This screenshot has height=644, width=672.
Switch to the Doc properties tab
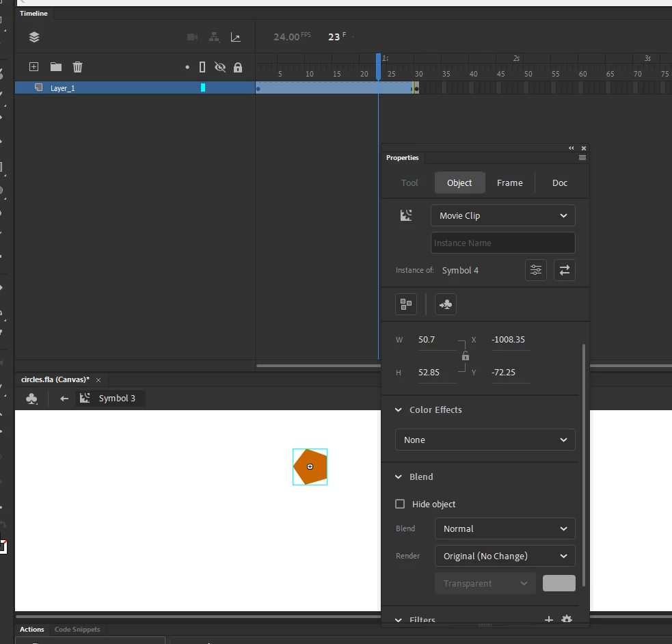[x=560, y=183]
